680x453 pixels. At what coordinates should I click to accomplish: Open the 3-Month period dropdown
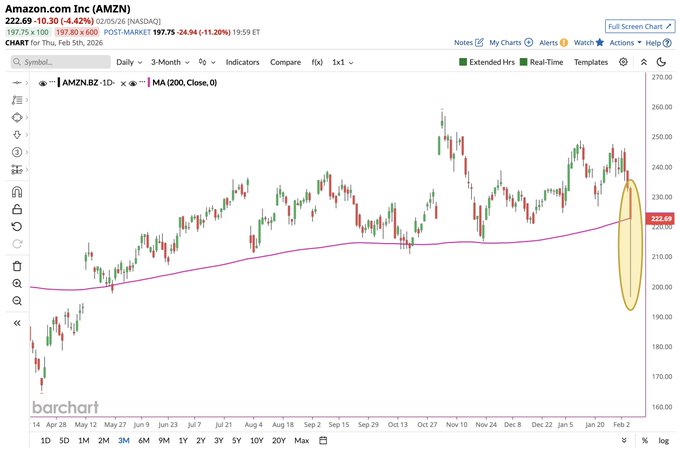tap(170, 62)
